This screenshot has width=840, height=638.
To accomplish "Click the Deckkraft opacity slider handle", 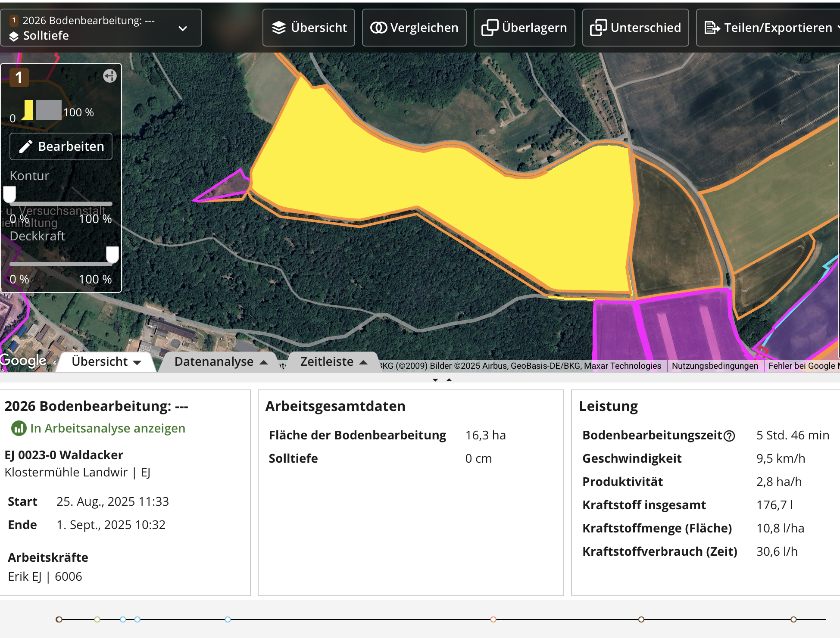I will tap(112, 254).
